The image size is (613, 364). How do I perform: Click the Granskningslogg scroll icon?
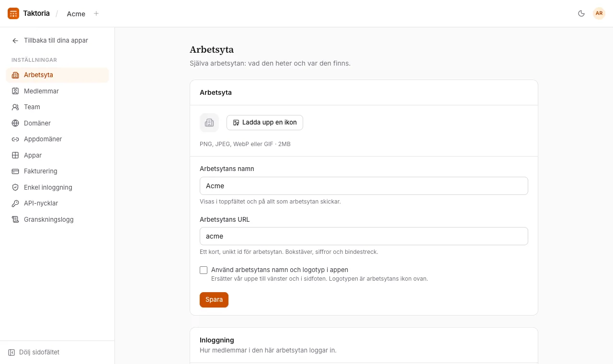tap(15, 219)
